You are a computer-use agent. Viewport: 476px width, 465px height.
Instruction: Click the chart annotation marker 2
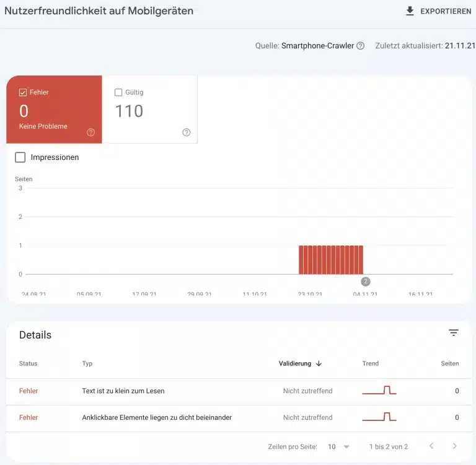(x=366, y=281)
